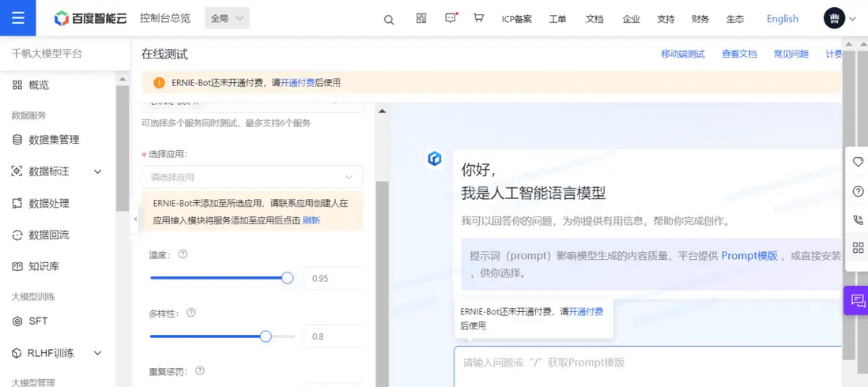Click the heart favorite icon on right panel

click(858, 162)
